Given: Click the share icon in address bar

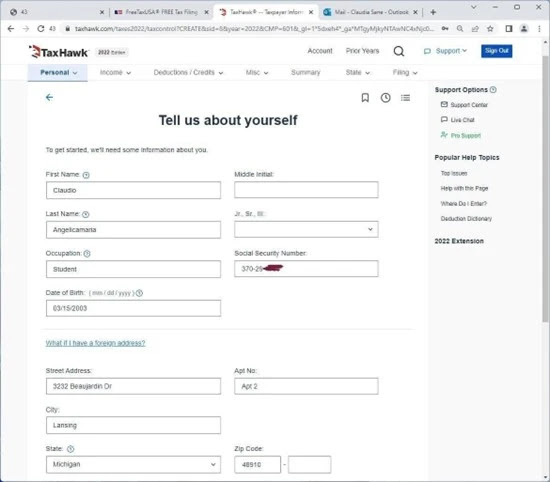Looking at the screenshot, I should click(475, 29).
